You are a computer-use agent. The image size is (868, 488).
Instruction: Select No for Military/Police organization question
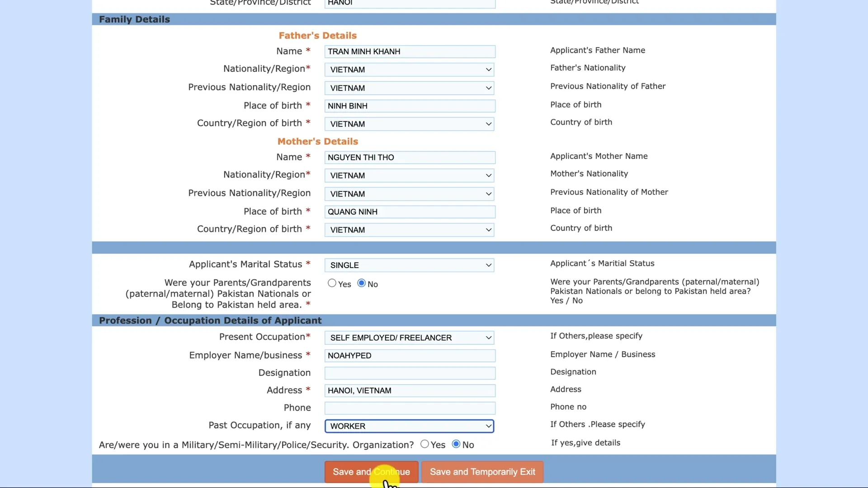click(x=456, y=444)
